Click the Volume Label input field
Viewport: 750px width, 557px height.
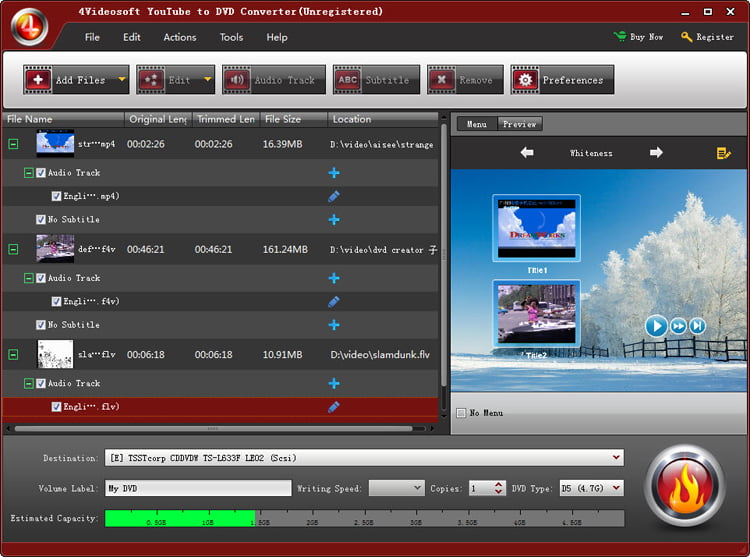pyautogui.click(x=198, y=488)
